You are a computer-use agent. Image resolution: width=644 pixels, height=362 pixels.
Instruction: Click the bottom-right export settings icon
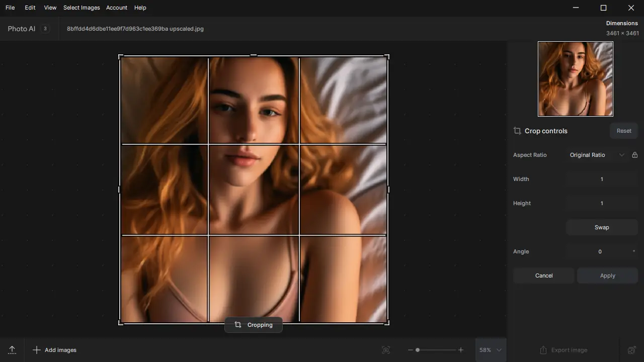point(632,350)
